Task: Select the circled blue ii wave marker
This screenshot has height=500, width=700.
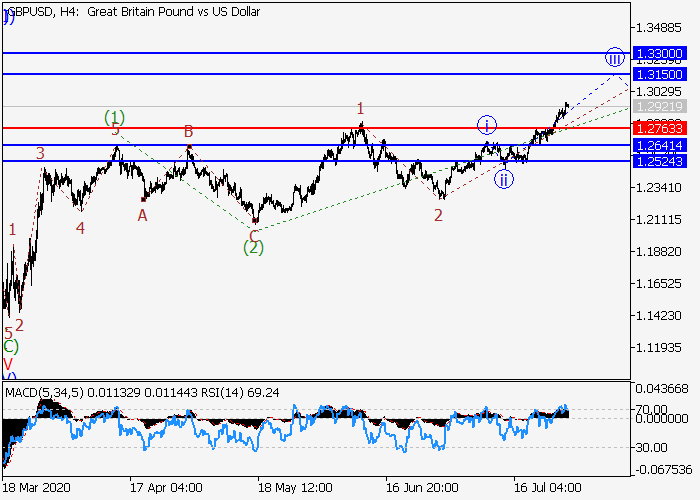Action: (504, 179)
